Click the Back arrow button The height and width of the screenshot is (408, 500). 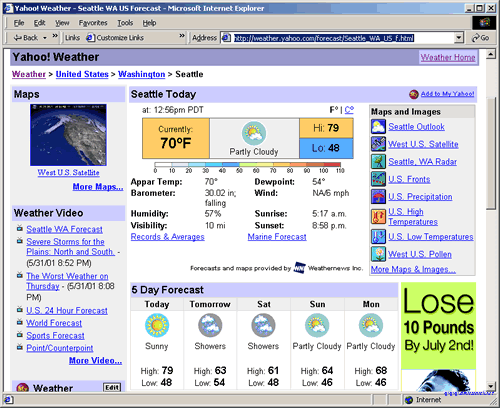26,38
